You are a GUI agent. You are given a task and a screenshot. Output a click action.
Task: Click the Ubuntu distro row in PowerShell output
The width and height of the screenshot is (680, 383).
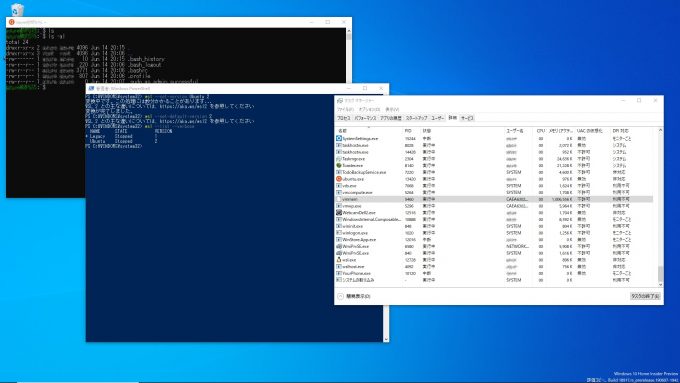[123, 141]
